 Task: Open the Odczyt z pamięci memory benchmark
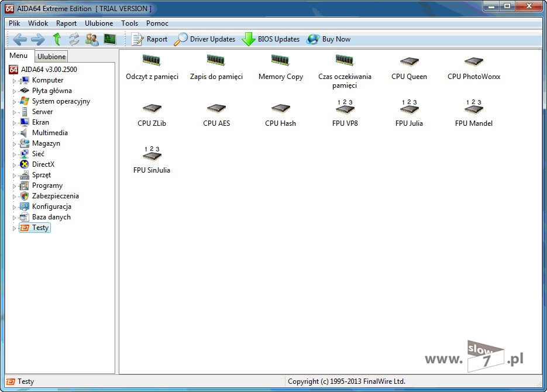pos(152,67)
